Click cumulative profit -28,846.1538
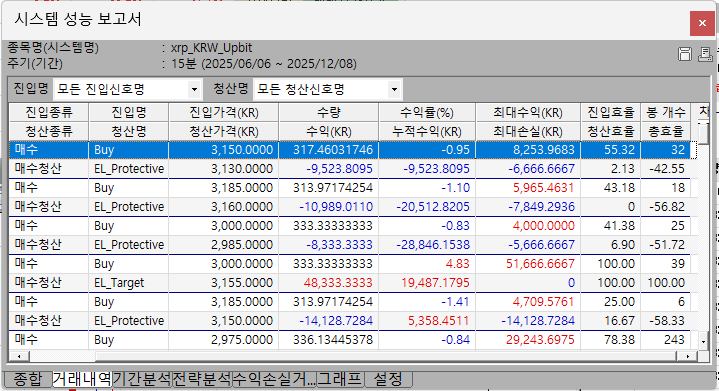The height and width of the screenshot is (391, 719). pos(427,245)
